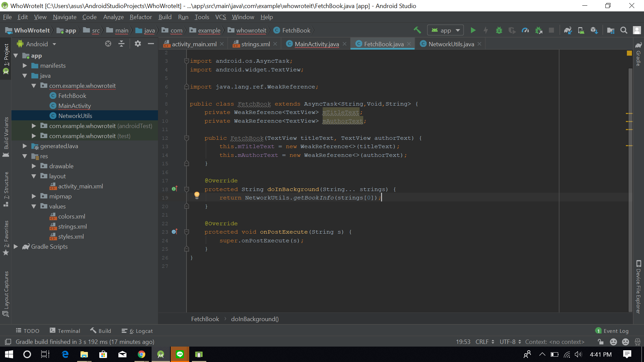Click Sync Project with Gradle Files icon
Image resolution: width=644 pixels, height=362 pixels.
click(568, 31)
